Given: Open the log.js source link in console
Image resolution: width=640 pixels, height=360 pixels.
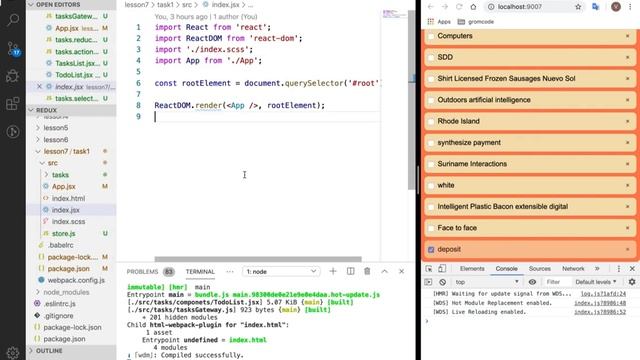Looking at the screenshot, I should (603, 294).
